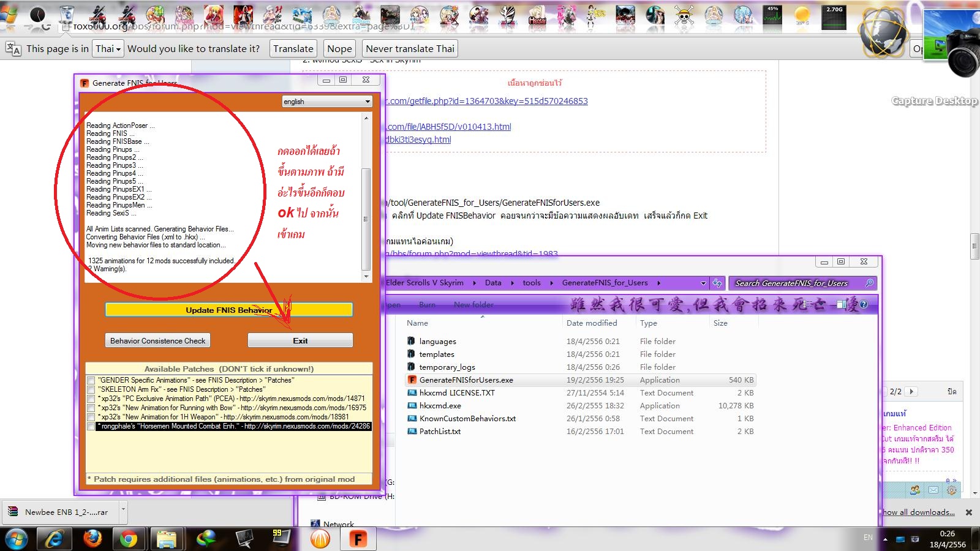
Task: Click the gear icon at browser bottom right
Action: tap(951, 490)
